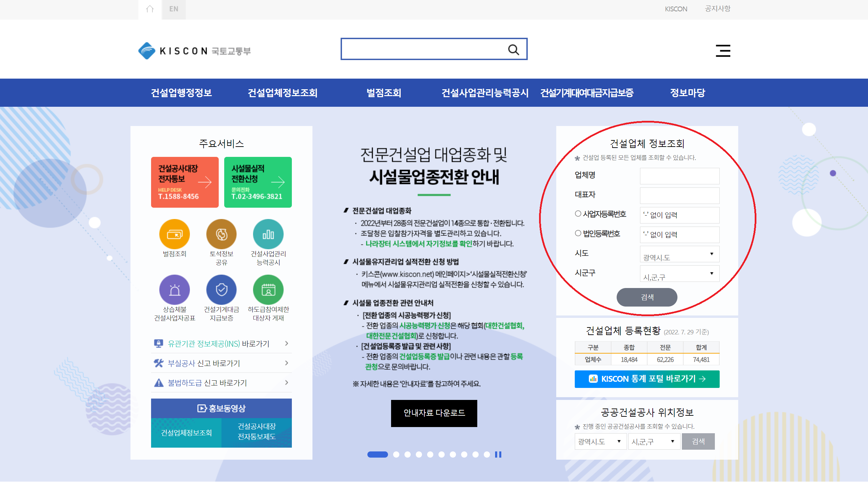Click the warning triangle beside 불법하도급 신고
The height and width of the screenshot is (483, 868).
158,382
